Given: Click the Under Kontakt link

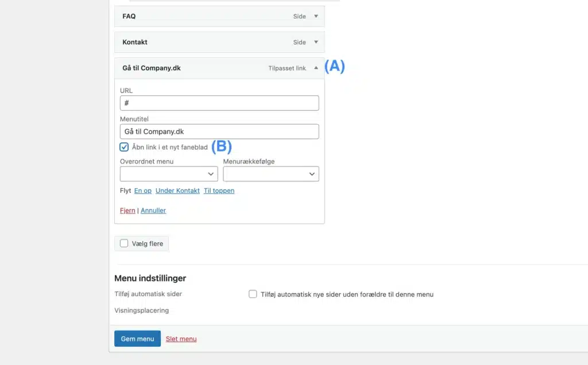Looking at the screenshot, I should (x=177, y=191).
